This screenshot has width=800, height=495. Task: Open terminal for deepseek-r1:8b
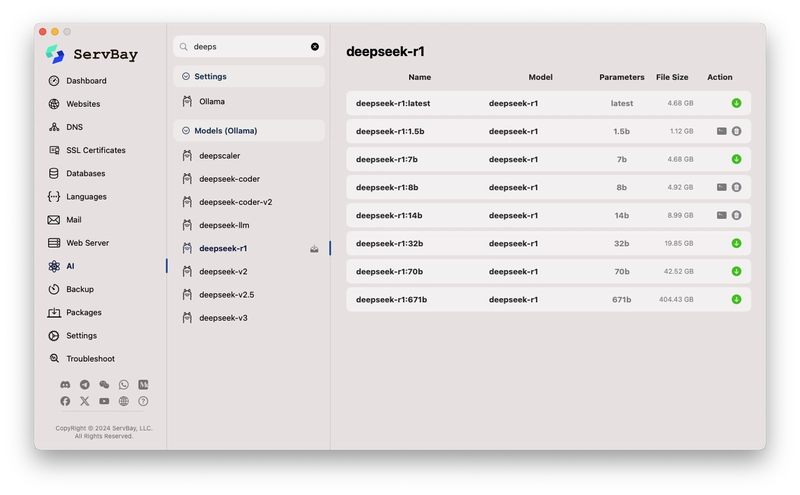click(x=721, y=187)
